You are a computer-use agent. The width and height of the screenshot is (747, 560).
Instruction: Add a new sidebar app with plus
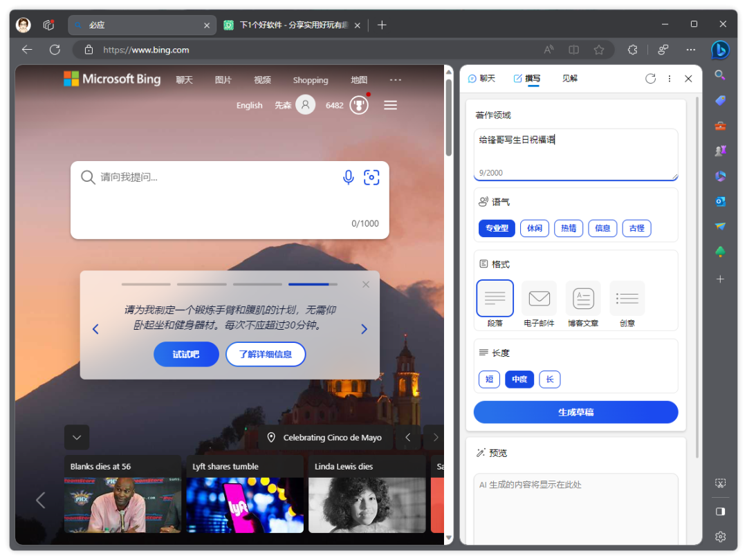[x=720, y=279]
